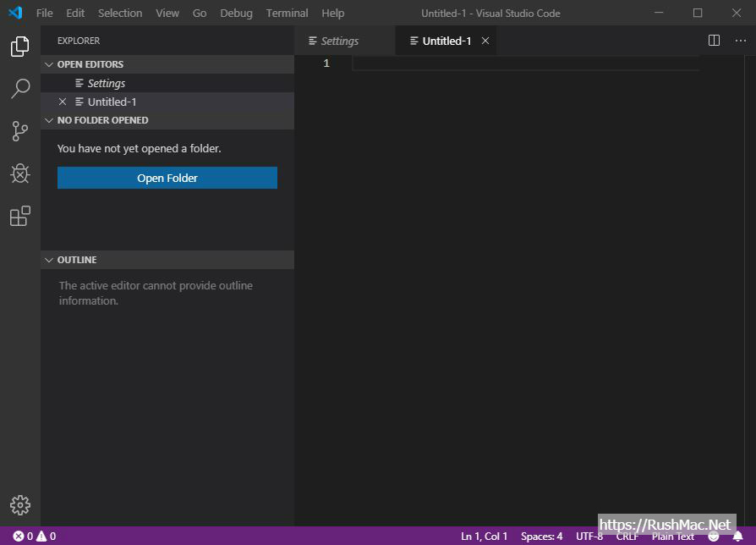Screen dimensions: 756x545
Task: Open notifications bell in status bar
Action: tap(738, 536)
